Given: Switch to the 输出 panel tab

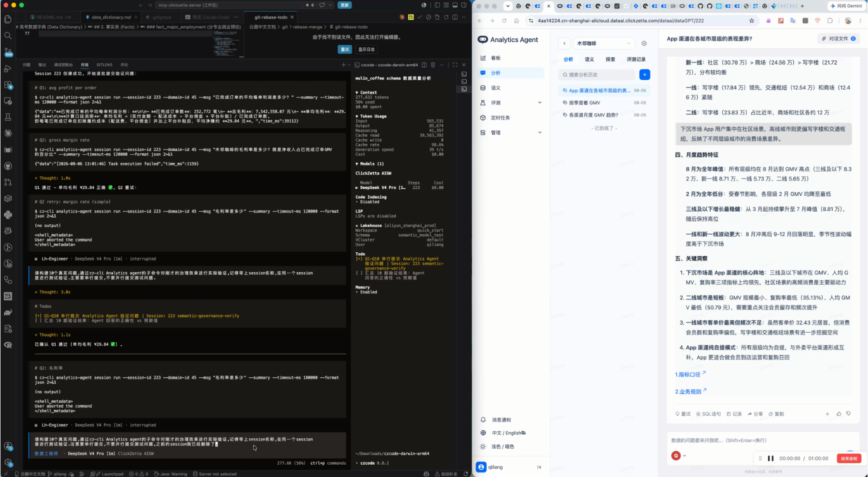Looking at the screenshot, I should [x=42, y=65].
